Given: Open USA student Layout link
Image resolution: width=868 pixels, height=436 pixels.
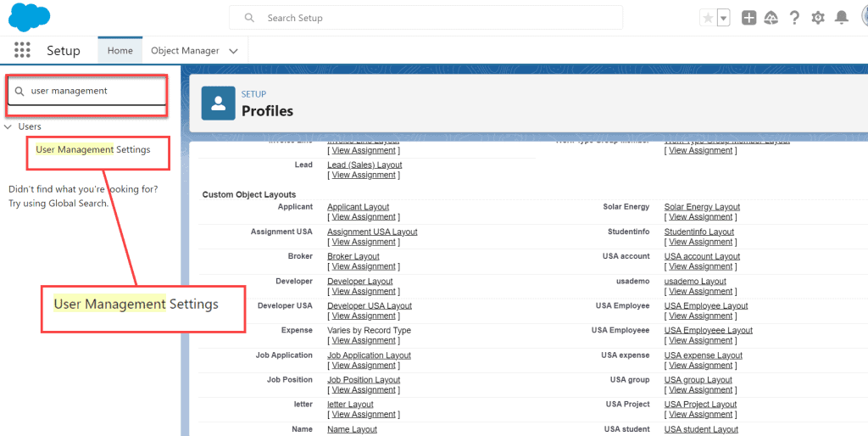Looking at the screenshot, I should click(701, 429).
